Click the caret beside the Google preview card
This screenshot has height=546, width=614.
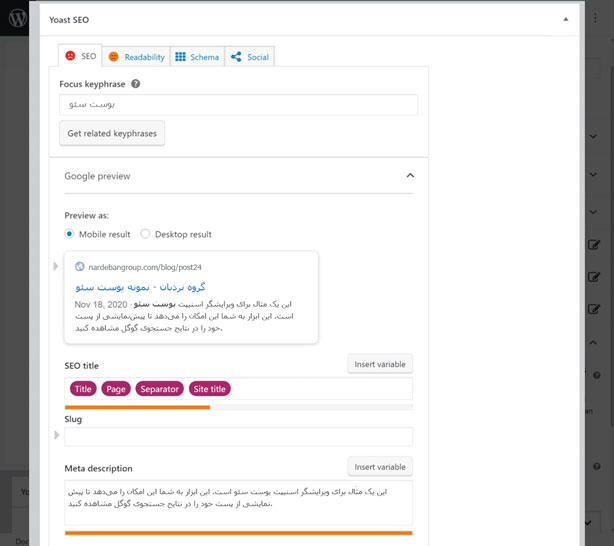[56, 266]
